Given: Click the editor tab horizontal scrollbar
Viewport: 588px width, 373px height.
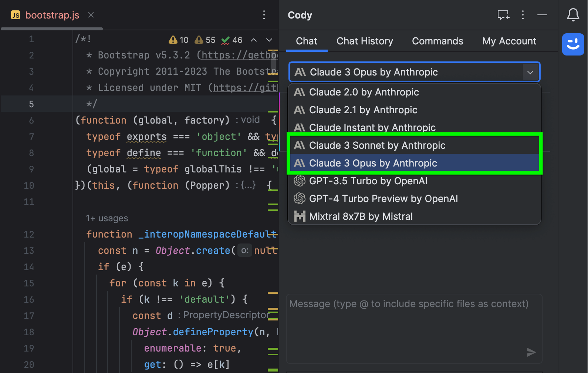Looking at the screenshot, I should [52, 28].
